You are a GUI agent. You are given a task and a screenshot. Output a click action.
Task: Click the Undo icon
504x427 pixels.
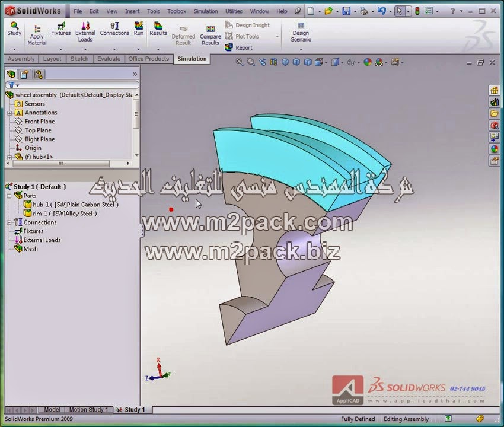(x=381, y=11)
